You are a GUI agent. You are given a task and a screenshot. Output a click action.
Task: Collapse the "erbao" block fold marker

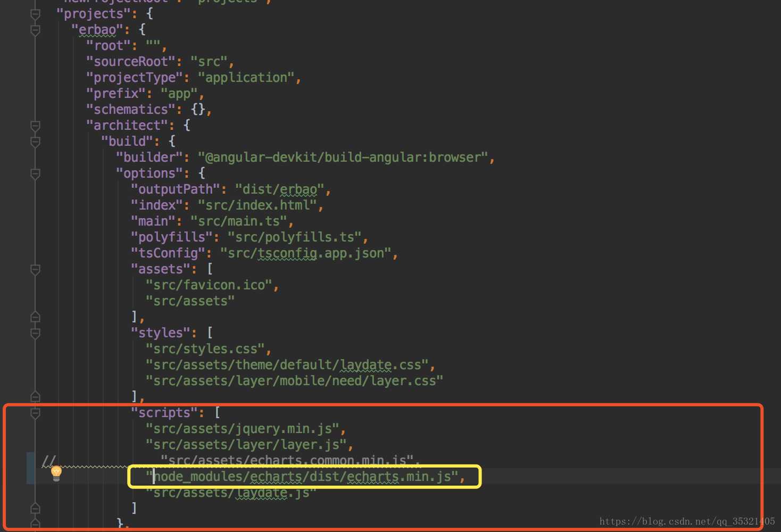35,30
